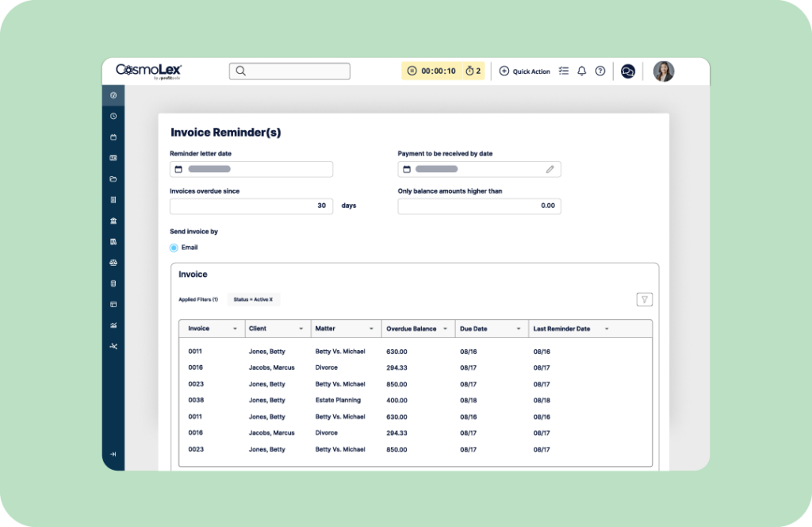812x527 pixels.
Task: Open the Invoice column dropdown arrow
Action: 235,329
